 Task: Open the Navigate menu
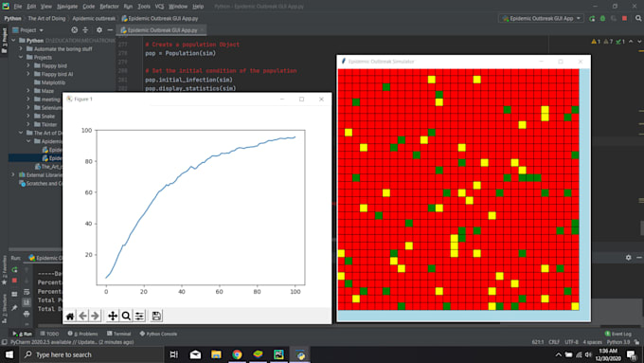(67, 7)
